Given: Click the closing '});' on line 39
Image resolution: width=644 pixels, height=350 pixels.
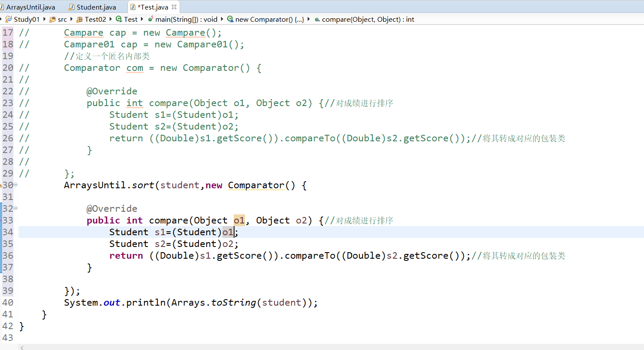Looking at the screenshot, I should click(72, 291).
